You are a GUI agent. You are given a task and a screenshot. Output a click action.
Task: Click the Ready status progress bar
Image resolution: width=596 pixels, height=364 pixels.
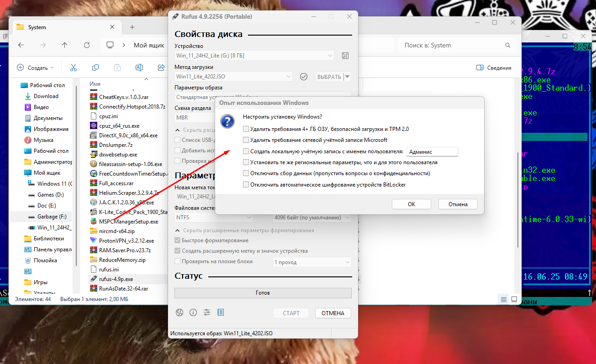click(x=263, y=293)
